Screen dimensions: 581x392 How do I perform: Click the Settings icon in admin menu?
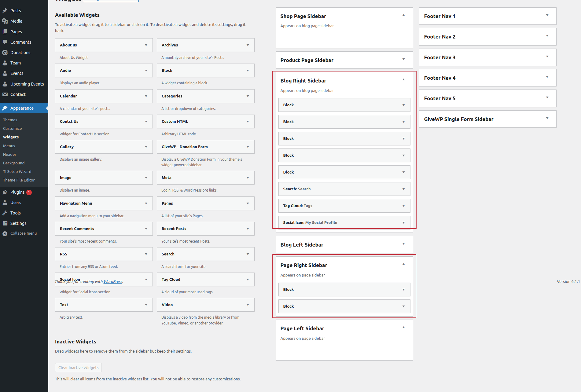coord(5,223)
